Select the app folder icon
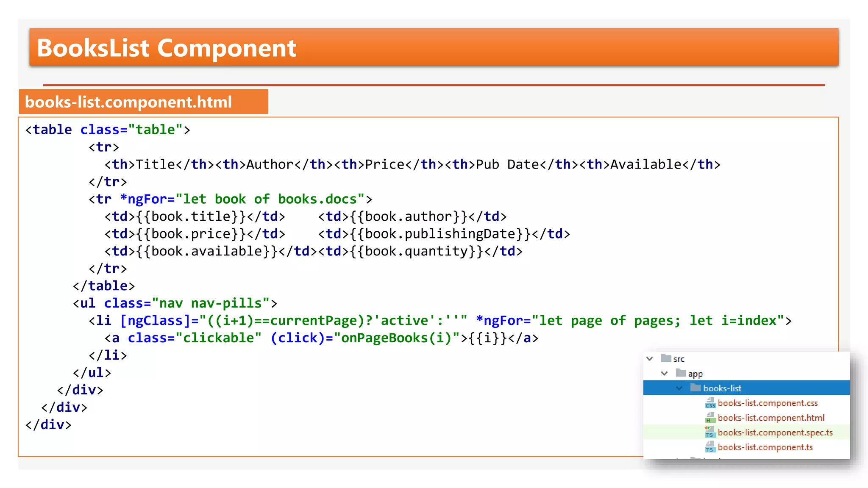The image size is (868, 488). coord(681,373)
